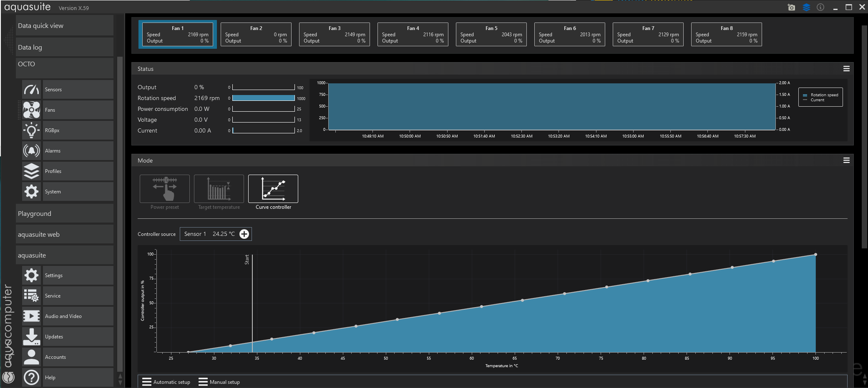Select the Fan 2 tab

tap(256, 35)
